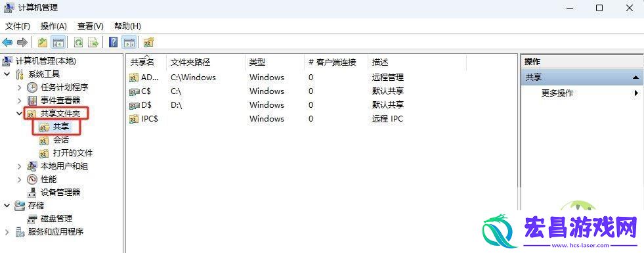Viewport: 644px width, 253px height.
Task: Click the 远程管理 description cell
Action: coord(388,78)
